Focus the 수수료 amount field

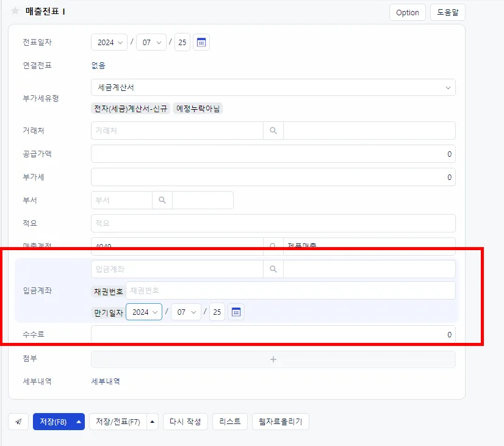pos(273,334)
